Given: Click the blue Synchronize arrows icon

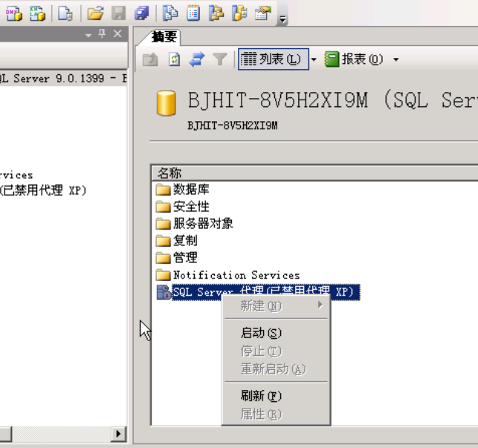Looking at the screenshot, I should coord(197,59).
